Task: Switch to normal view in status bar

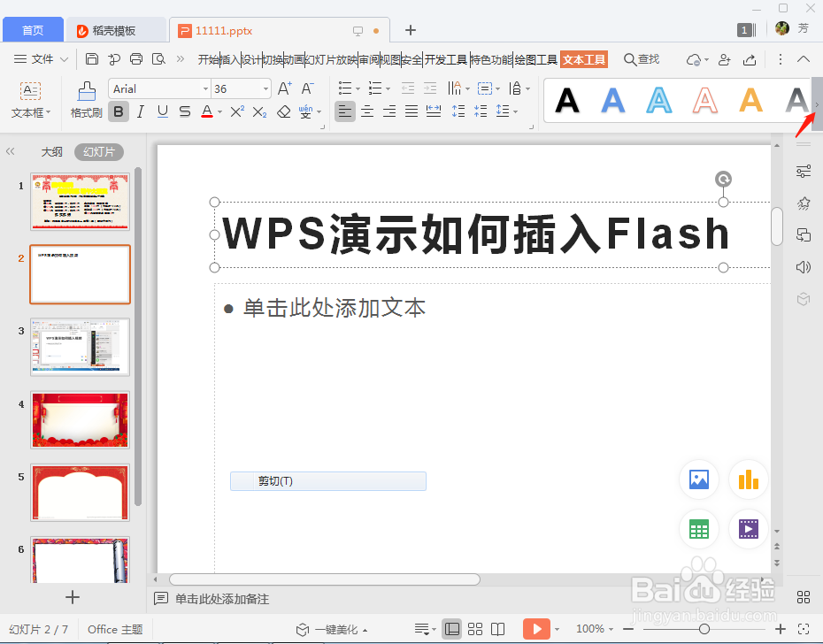Action: pos(451,629)
